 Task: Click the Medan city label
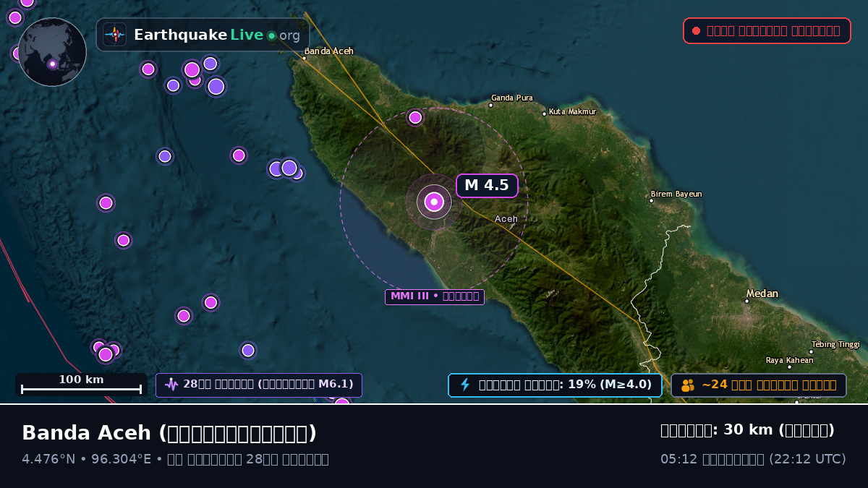coord(762,294)
